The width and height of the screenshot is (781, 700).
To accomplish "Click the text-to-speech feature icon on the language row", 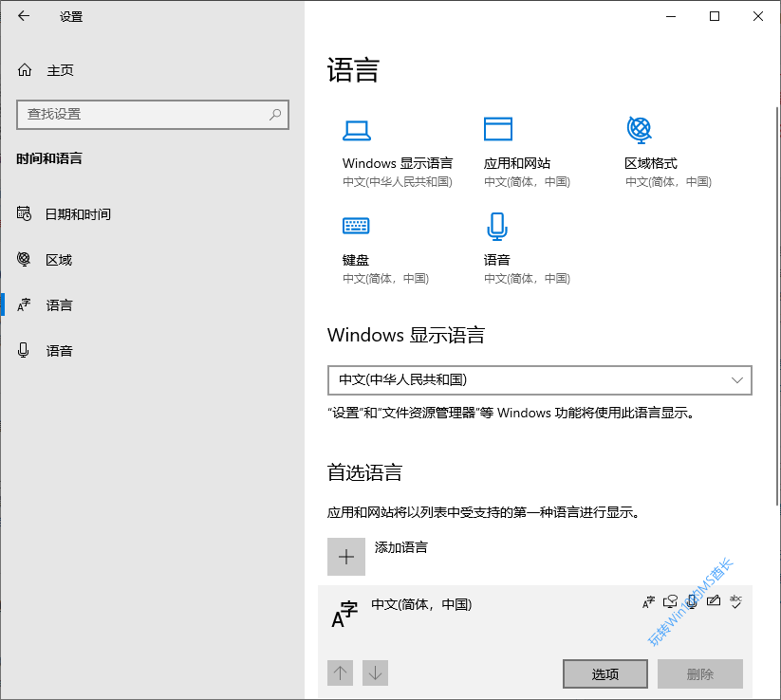I will click(x=670, y=602).
